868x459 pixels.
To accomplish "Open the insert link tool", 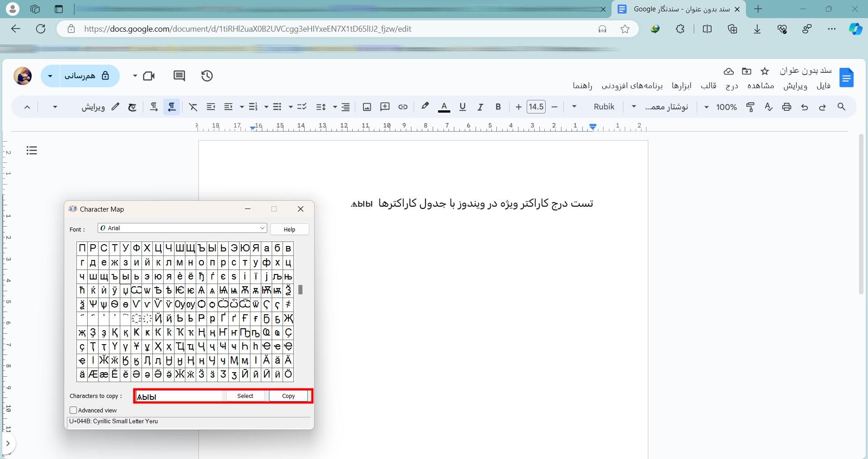I will coord(403,107).
